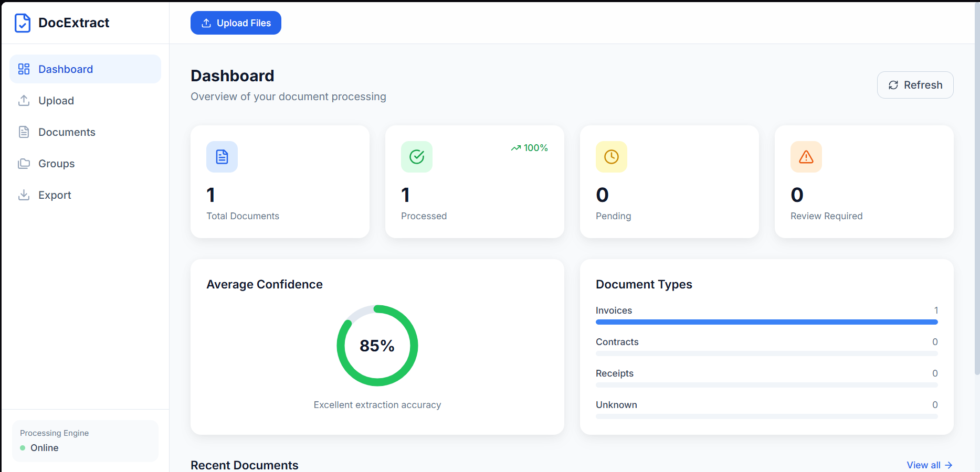The height and width of the screenshot is (472, 980).
Task: Click the orange warning Review Required icon
Action: click(x=806, y=157)
